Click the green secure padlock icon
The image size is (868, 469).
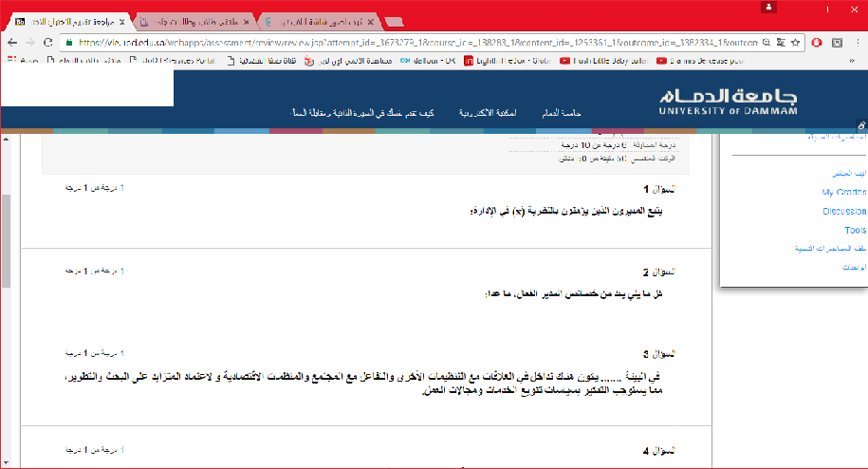click(69, 43)
